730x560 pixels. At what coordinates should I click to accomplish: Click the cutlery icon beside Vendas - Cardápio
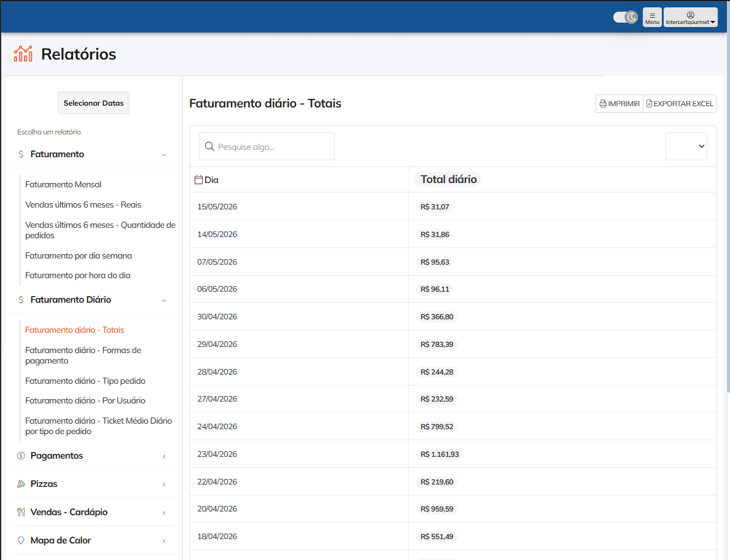click(x=21, y=513)
